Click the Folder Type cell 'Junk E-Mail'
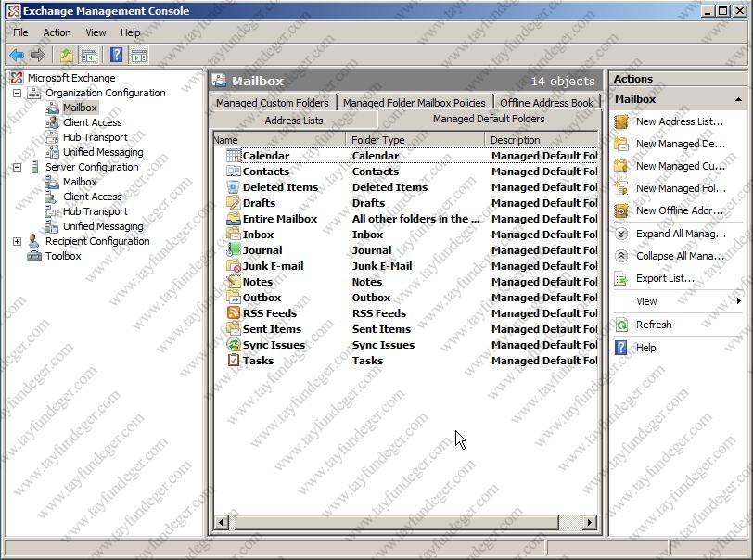The width and height of the screenshot is (753, 560). (x=382, y=266)
